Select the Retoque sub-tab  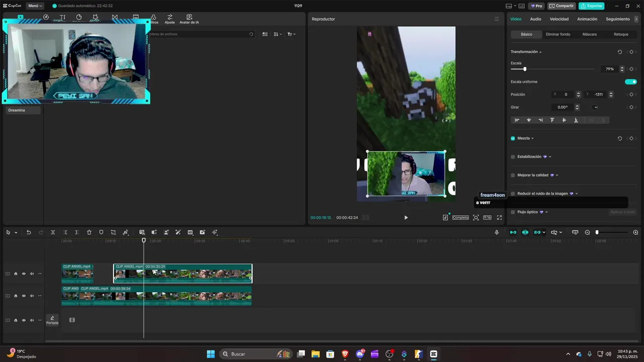pyautogui.click(x=621, y=34)
